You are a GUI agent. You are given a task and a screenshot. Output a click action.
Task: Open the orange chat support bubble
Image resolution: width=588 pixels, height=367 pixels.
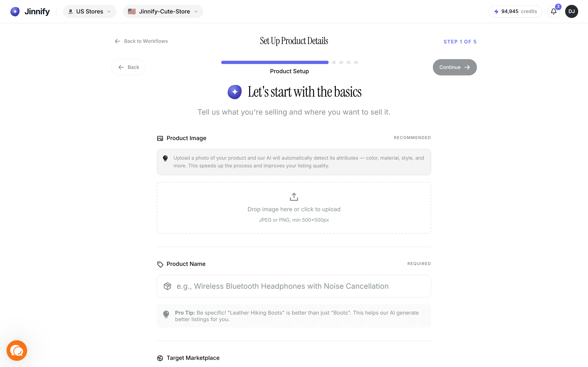(17, 350)
